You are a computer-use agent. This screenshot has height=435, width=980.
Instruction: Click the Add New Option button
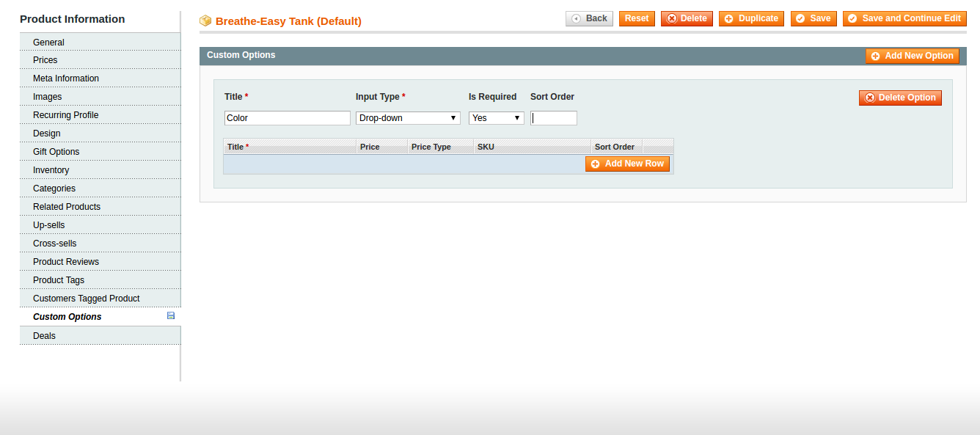pos(912,56)
